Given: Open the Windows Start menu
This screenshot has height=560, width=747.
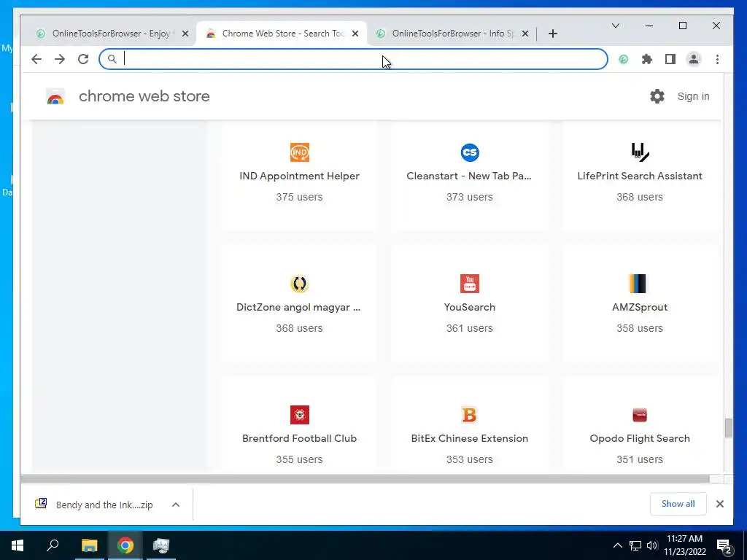Looking at the screenshot, I should [x=18, y=545].
